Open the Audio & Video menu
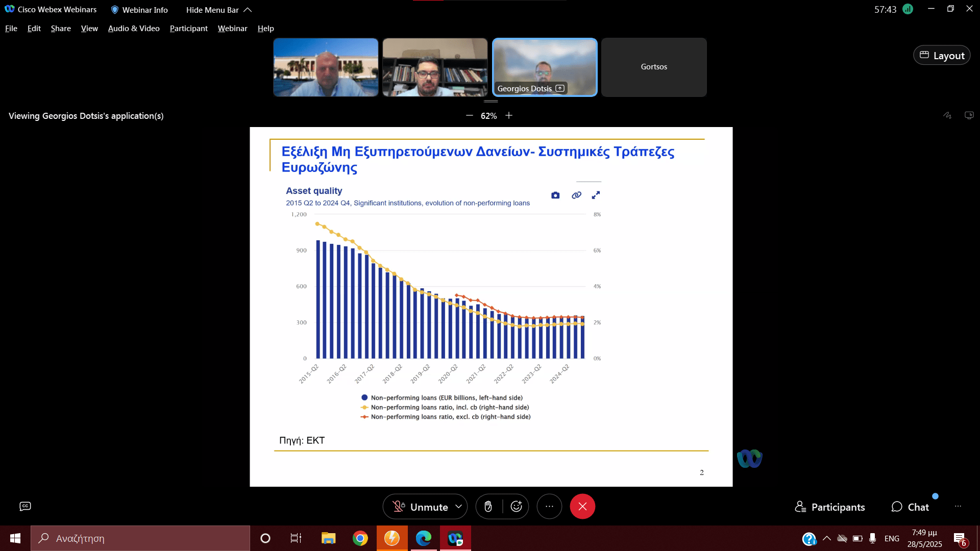 pyautogui.click(x=134, y=29)
